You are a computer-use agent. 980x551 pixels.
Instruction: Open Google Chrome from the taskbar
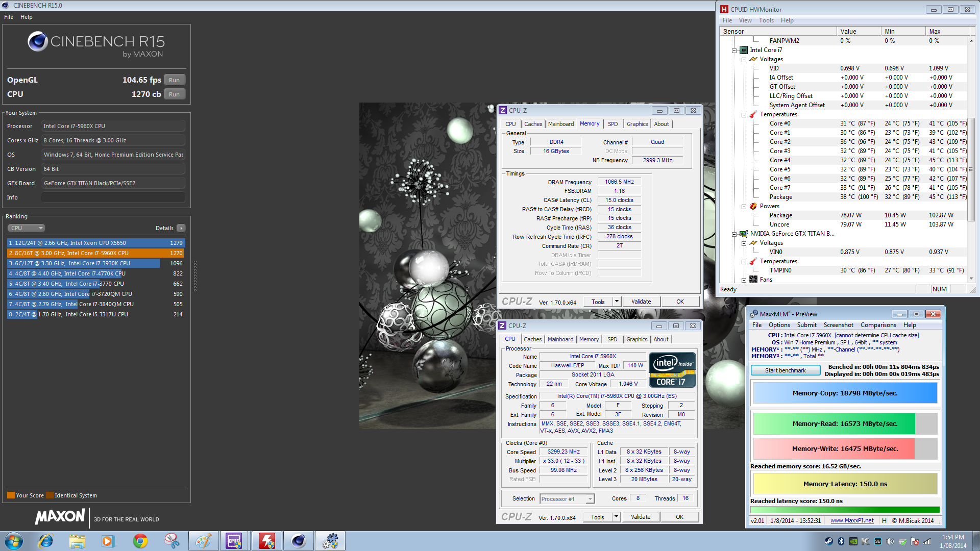click(x=140, y=541)
